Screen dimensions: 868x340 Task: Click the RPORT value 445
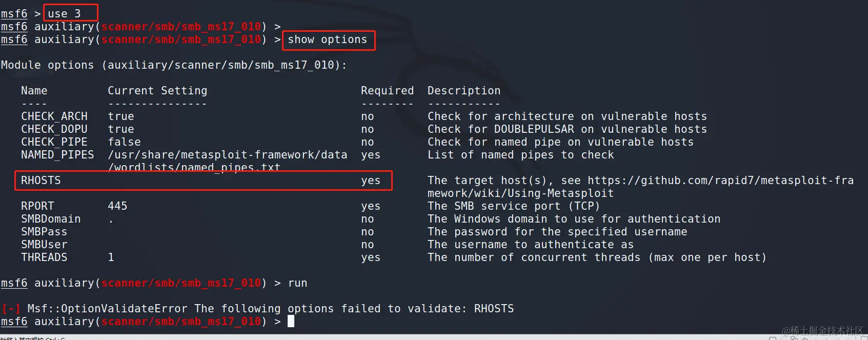pos(117,206)
